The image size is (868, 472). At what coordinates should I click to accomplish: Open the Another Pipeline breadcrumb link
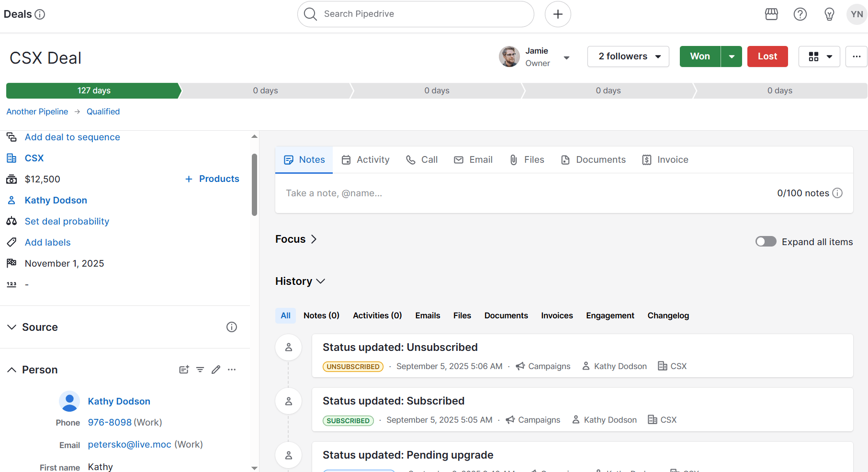point(37,111)
